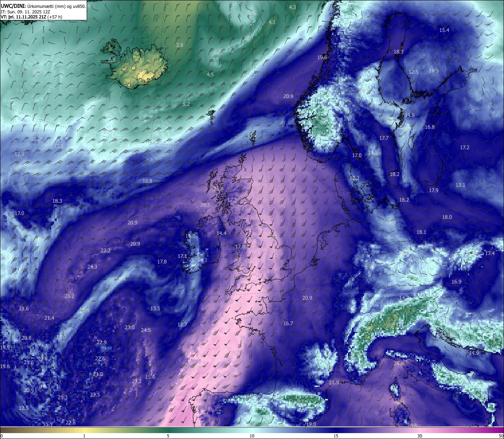Click the value 20.8 at the left
This screenshot has height=439, width=504.
(x=26, y=338)
